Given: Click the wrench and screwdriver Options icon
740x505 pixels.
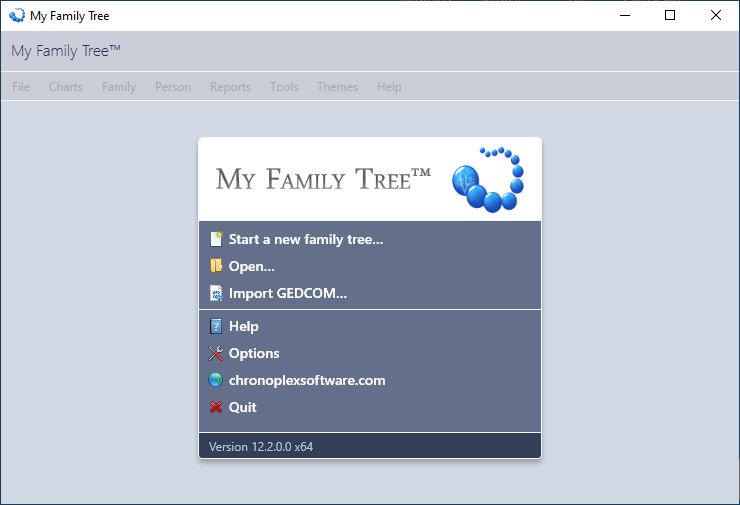Looking at the screenshot, I should pyautogui.click(x=216, y=353).
